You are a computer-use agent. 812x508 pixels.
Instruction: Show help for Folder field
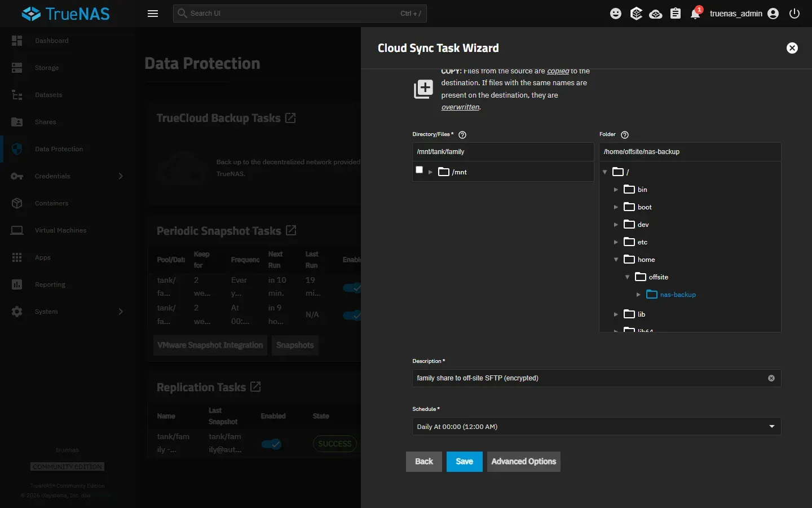[x=625, y=135]
